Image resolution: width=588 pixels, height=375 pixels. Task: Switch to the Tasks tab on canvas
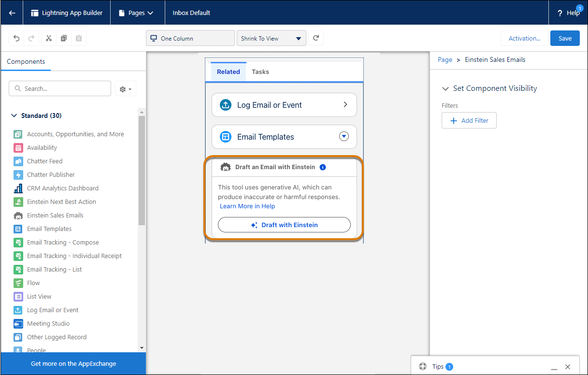(x=260, y=72)
